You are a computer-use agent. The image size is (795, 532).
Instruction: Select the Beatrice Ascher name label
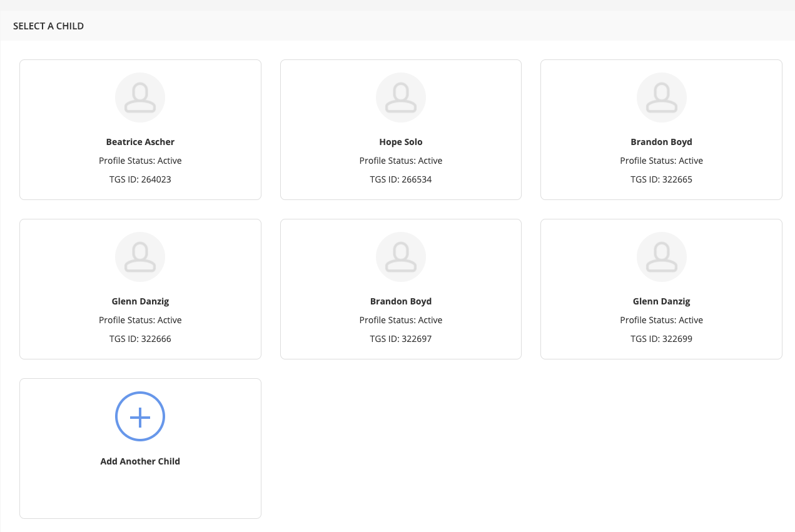tap(140, 142)
